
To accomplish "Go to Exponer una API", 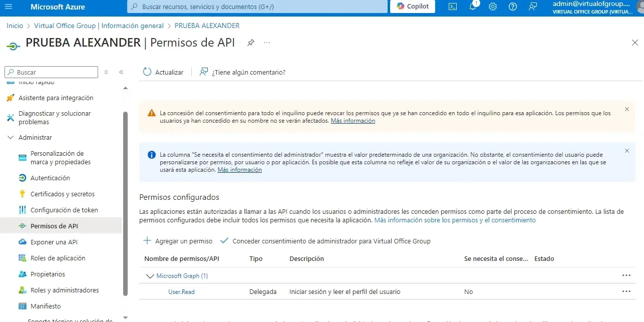I will pos(54,242).
